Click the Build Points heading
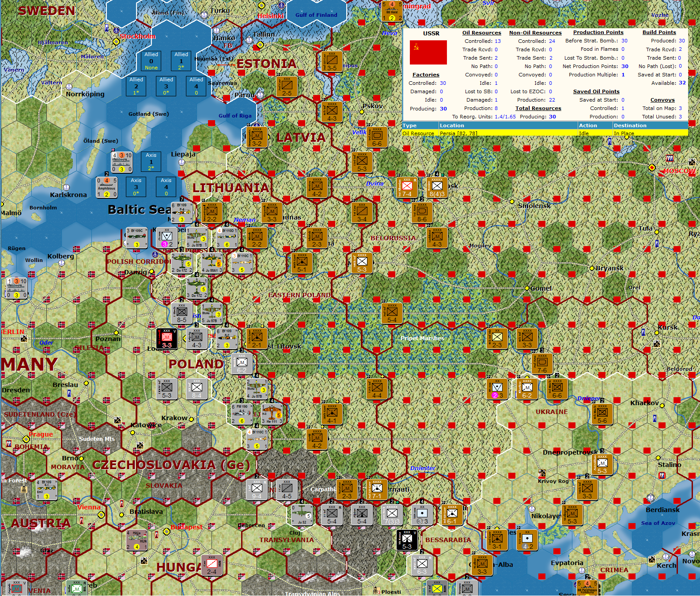Viewport: 700px width, 596px height. (x=659, y=32)
